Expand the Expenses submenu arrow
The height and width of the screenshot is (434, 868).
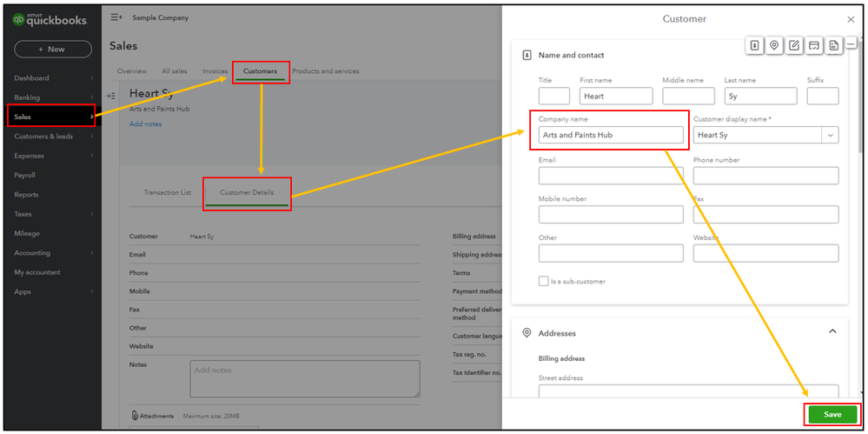[x=92, y=156]
